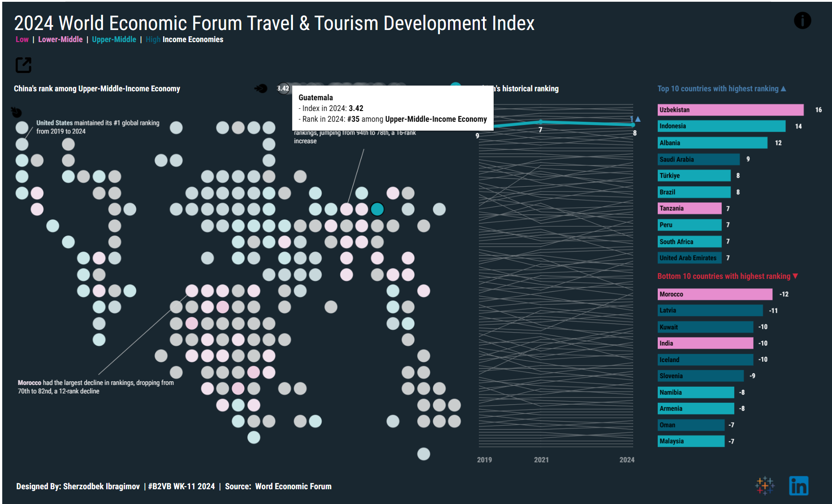Click the 2024 year axis label
832x504 pixels.
tap(627, 460)
